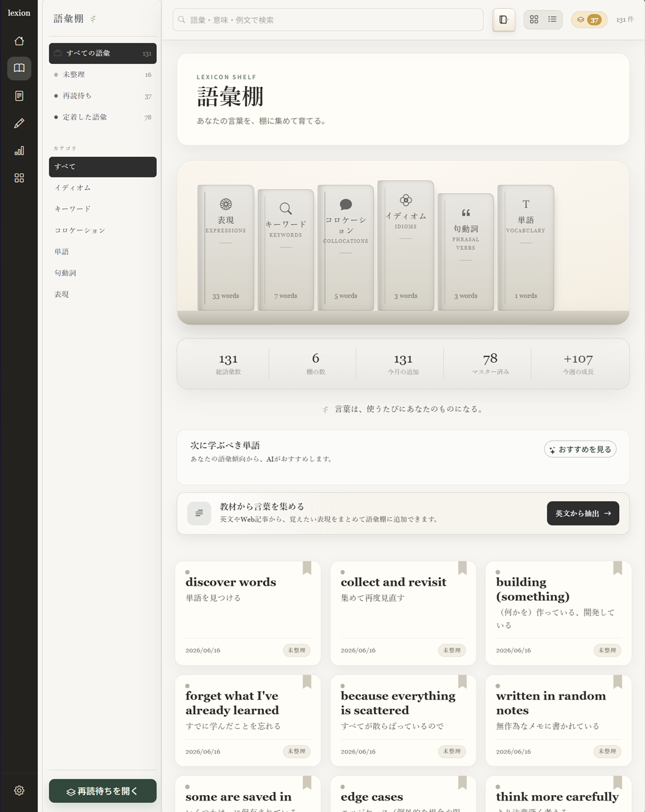Open the settings gear icon
The height and width of the screenshot is (812, 645).
[x=19, y=790]
